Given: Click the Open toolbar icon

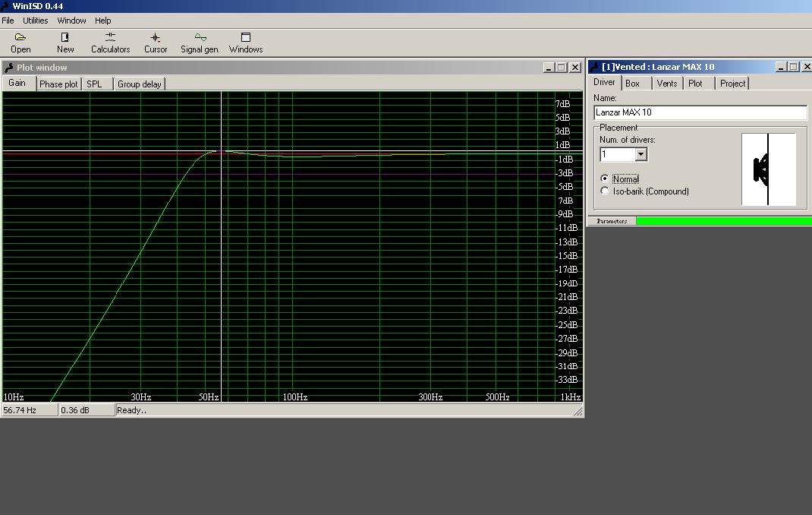Looking at the screenshot, I should point(20,43).
